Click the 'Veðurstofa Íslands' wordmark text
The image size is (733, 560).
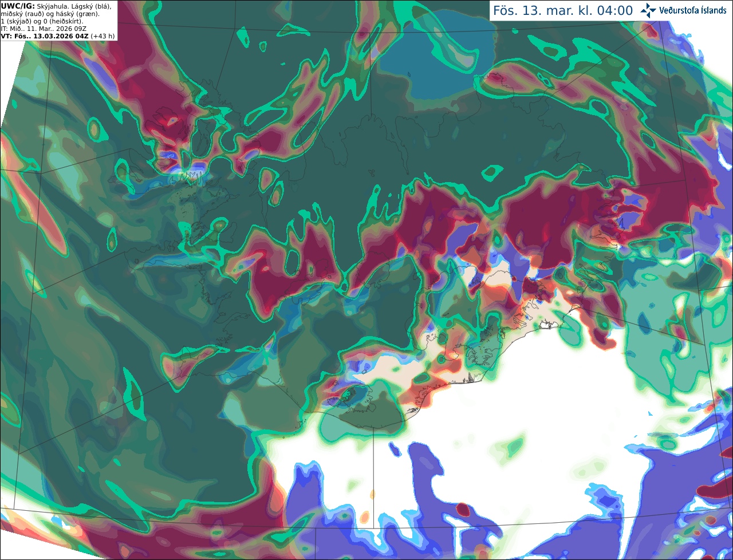[693, 10]
